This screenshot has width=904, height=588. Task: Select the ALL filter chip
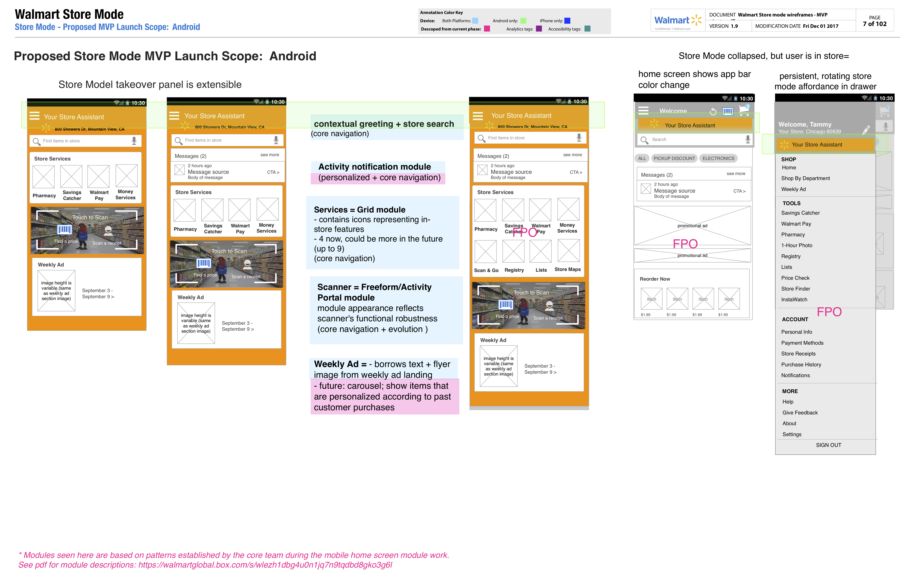(642, 158)
